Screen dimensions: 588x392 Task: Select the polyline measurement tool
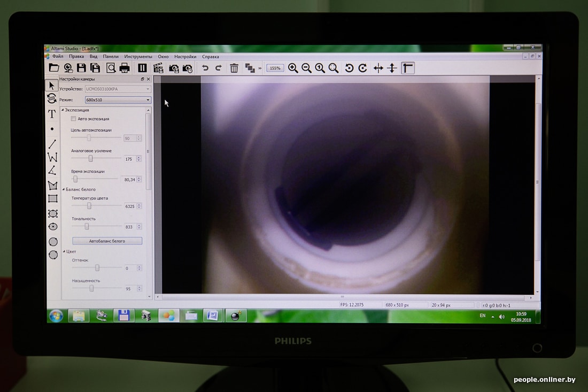pos(52,157)
